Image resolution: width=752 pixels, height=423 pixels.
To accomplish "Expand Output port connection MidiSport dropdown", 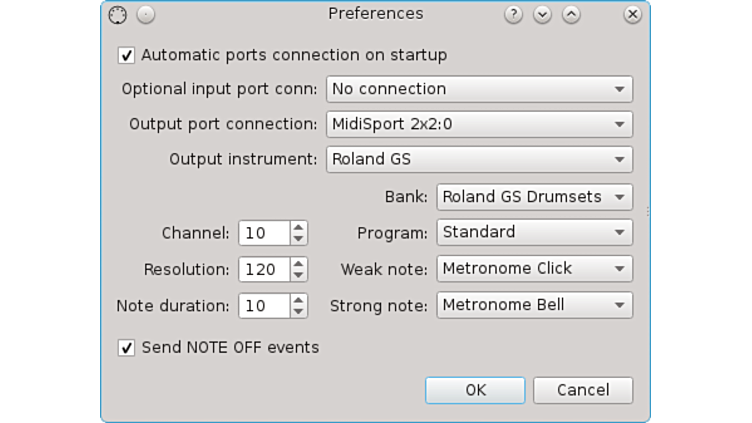I will (x=479, y=125).
